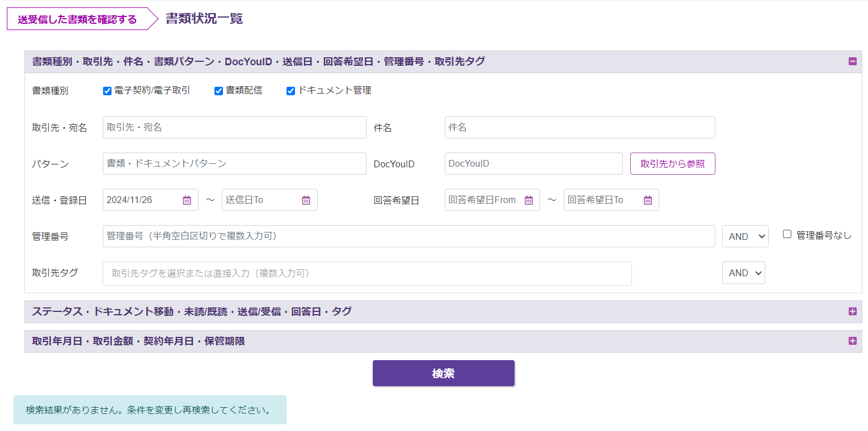
Task: Expand ステータス・ドキュメント移動 section plus icon
Action: coord(852,311)
